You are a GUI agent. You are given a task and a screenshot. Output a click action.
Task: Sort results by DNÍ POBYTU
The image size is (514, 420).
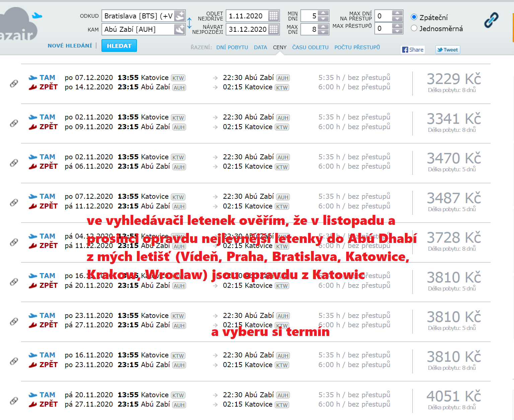232,48
